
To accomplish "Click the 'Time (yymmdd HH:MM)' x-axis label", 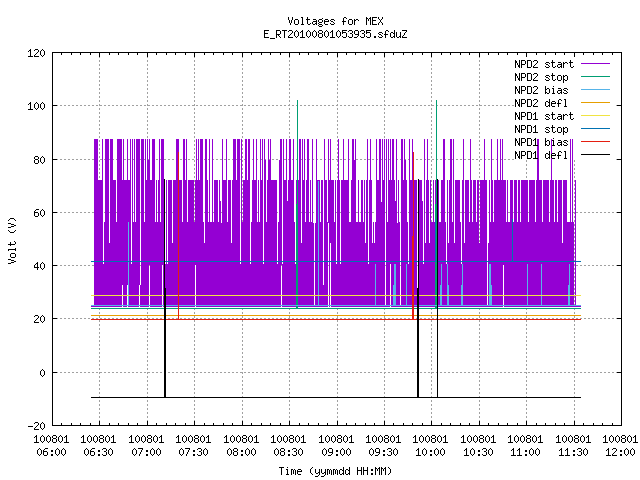I will (335, 471).
